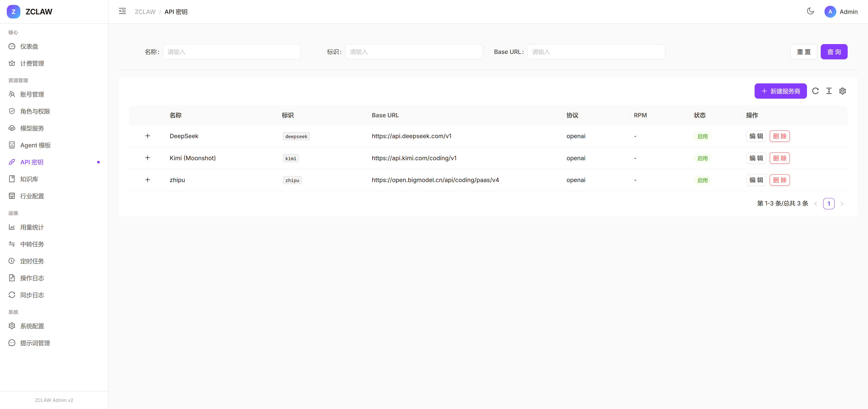Collapse the sidebar with menu fold icon
The height and width of the screenshot is (409, 868).
122,12
